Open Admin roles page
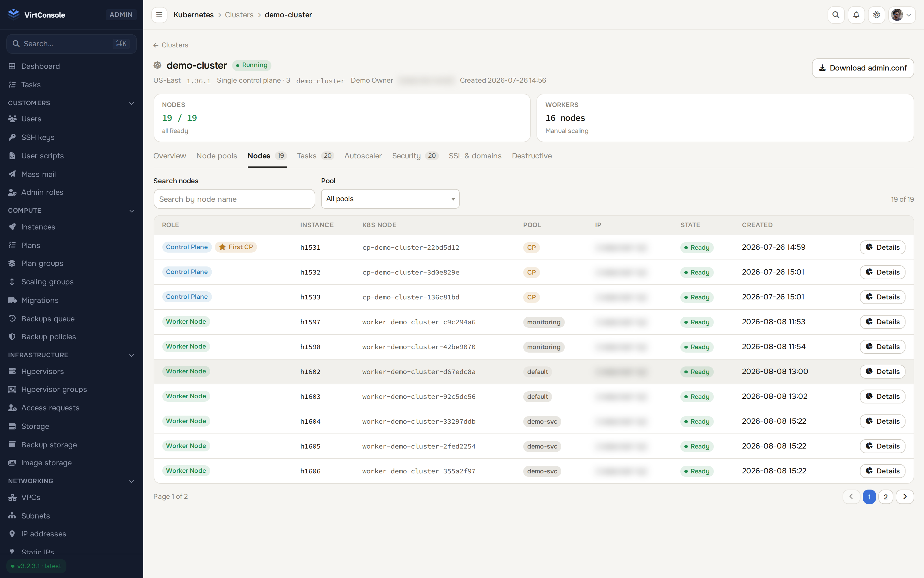The width and height of the screenshot is (924, 578). 71,192
